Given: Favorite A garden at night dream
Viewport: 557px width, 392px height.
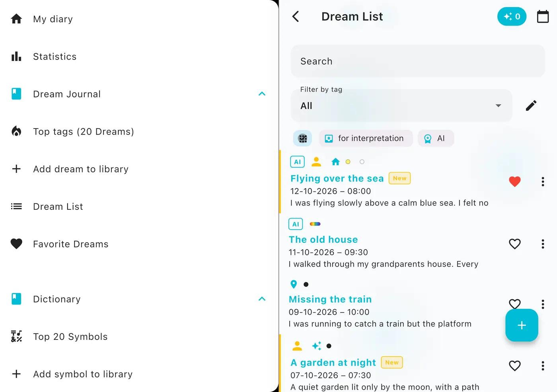Looking at the screenshot, I should (x=515, y=366).
